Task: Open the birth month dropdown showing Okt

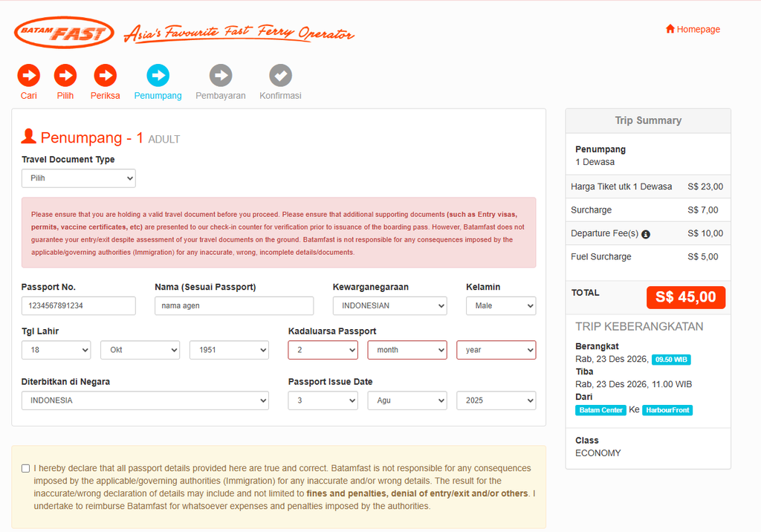Action: (x=140, y=350)
